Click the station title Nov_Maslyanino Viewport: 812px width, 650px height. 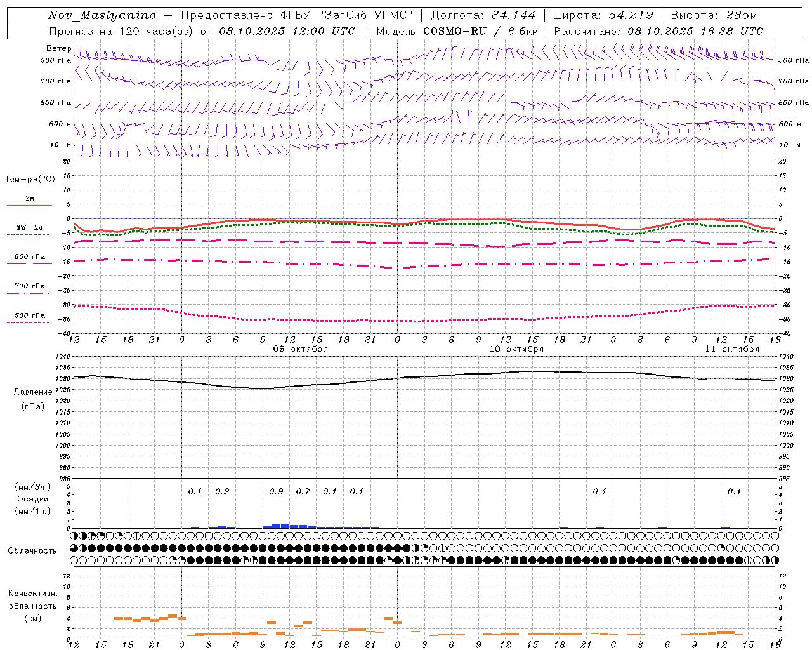(x=102, y=15)
